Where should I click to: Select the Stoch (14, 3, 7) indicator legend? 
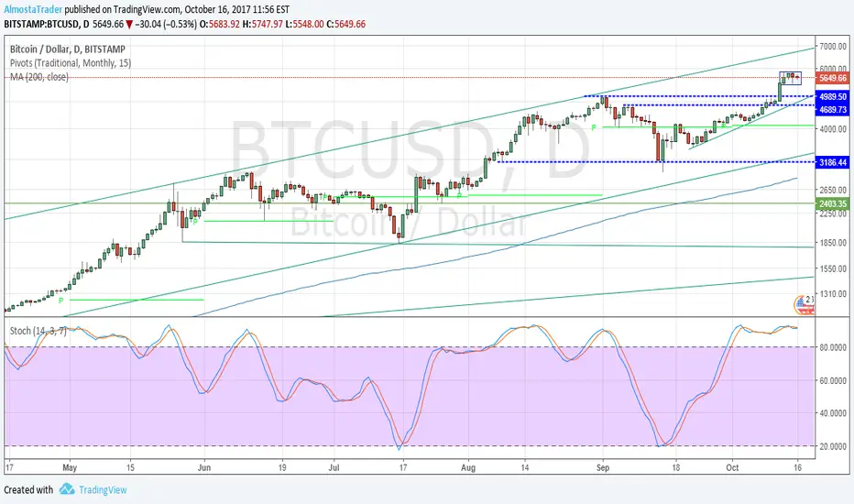tap(38, 331)
